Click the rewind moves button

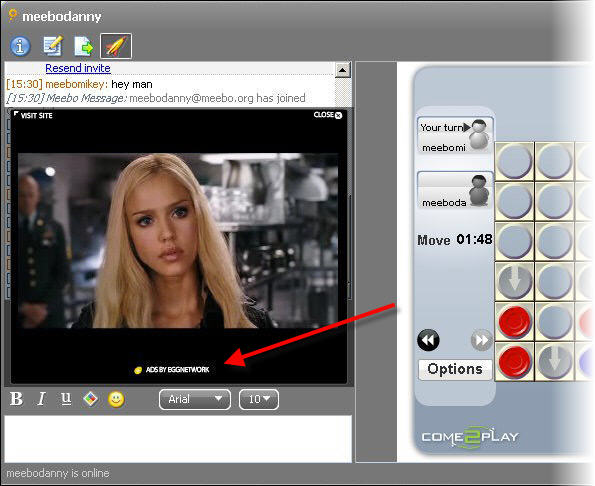[x=428, y=340]
